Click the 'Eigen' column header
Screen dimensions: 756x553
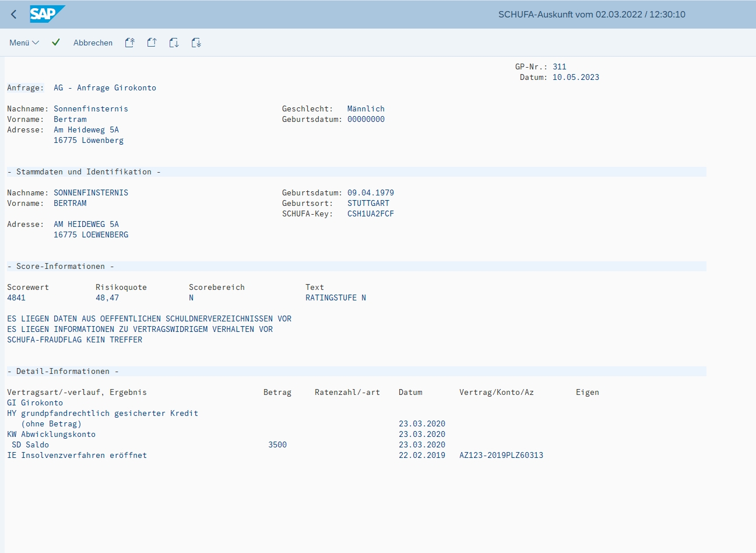click(x=588, y=392)
